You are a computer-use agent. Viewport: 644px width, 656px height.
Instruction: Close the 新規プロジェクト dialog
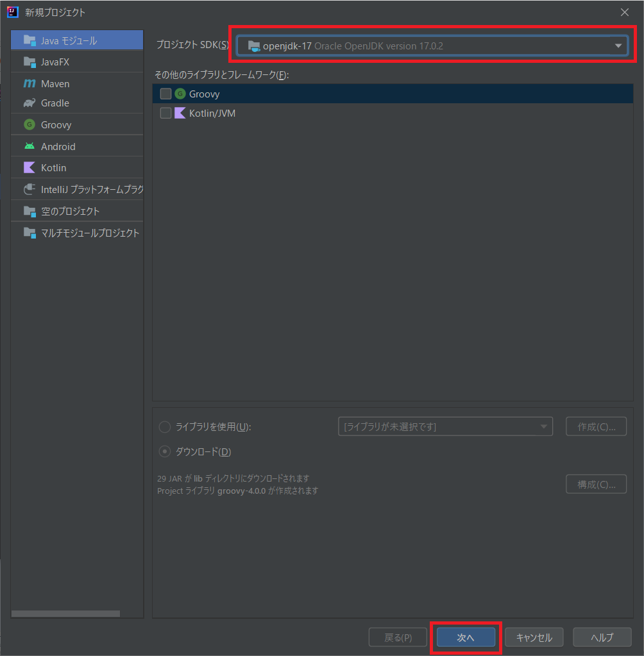click(x=624, y=12)
